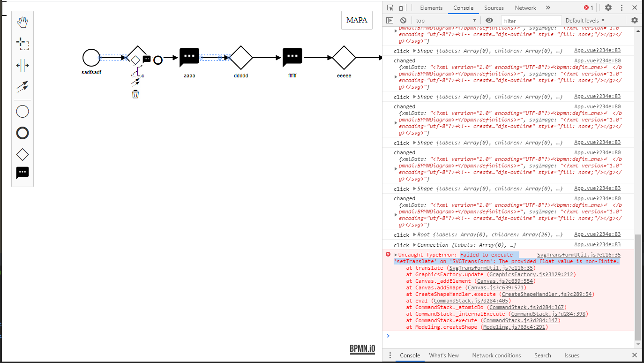Create a live expression with the eye icon
644x363 pixels.
[x=489, y=20]
